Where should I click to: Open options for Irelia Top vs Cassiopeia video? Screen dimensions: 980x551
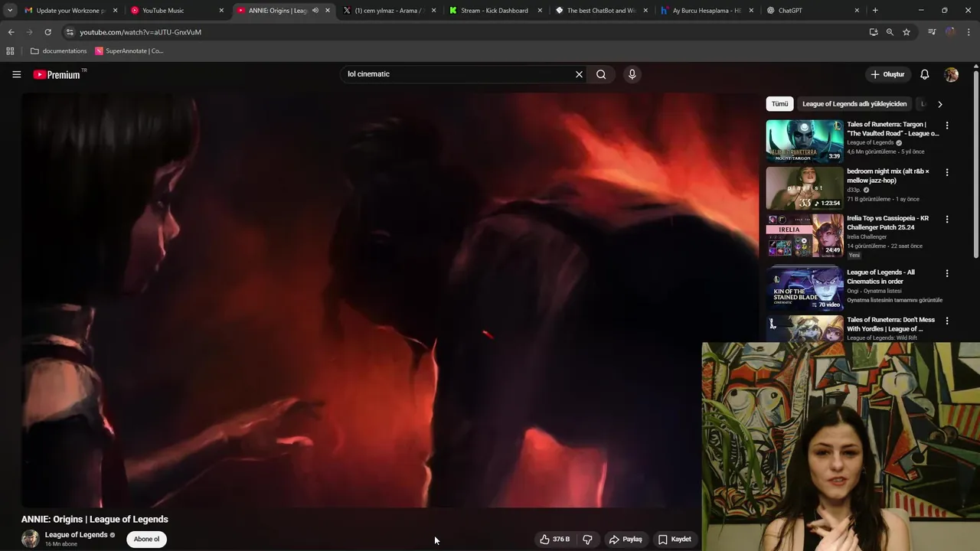click(947, 219)
